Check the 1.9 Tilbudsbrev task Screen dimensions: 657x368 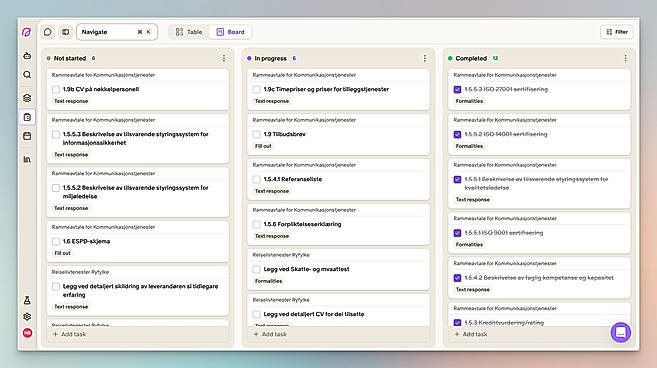[256, 135]
